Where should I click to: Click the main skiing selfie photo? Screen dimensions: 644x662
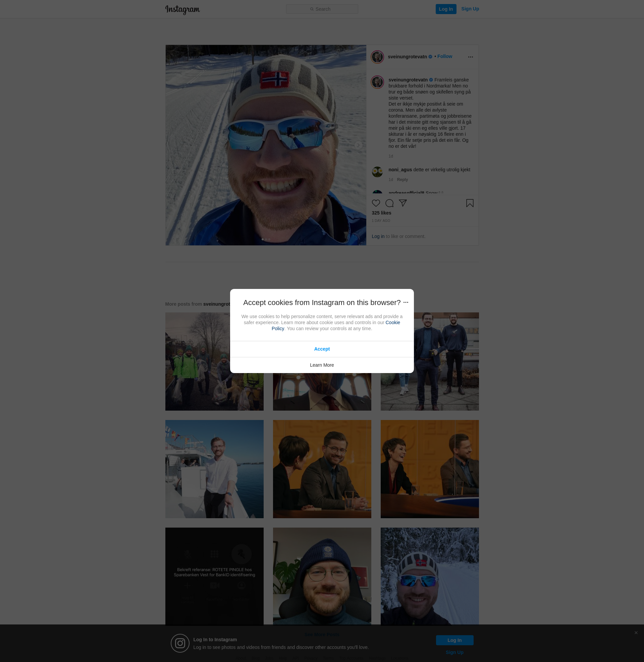pos(266,145)
